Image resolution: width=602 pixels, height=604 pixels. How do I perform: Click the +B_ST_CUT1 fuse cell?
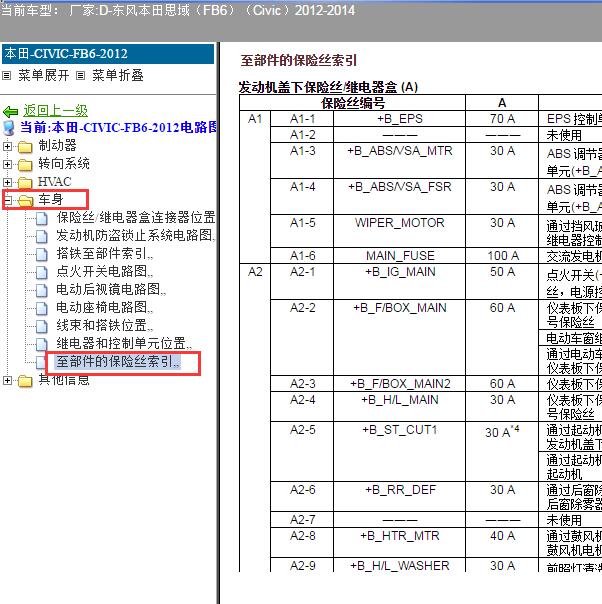click(399, 451)
